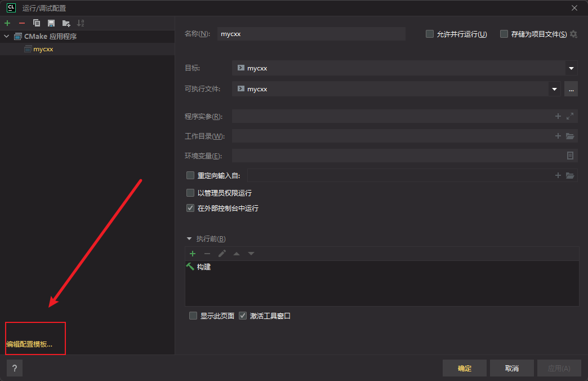The height and width of the screenshot is (381, 588).
Task: Enable 显示此页面 checkbox
Action: [x=193, y=316]
